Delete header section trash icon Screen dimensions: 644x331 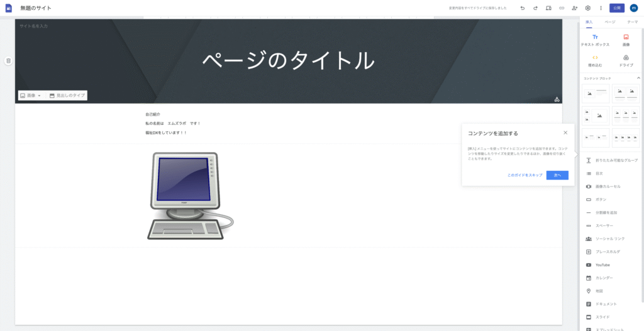pyautogui.click(x=9, y=61)
